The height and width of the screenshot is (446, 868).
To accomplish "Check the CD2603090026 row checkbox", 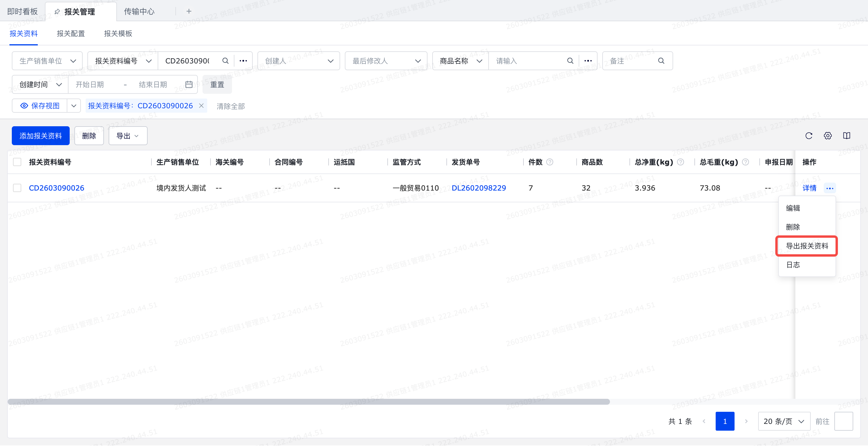I will click(17, 188).
